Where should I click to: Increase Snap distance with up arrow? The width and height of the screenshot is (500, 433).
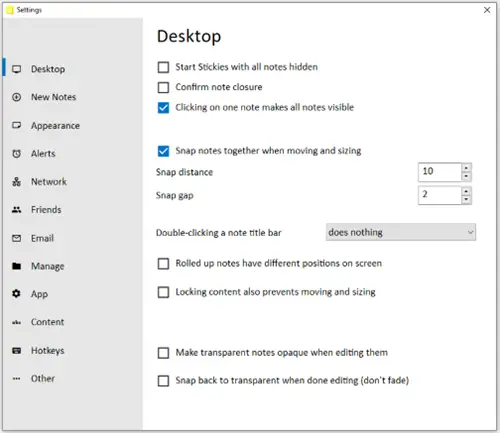coord(466,168)
